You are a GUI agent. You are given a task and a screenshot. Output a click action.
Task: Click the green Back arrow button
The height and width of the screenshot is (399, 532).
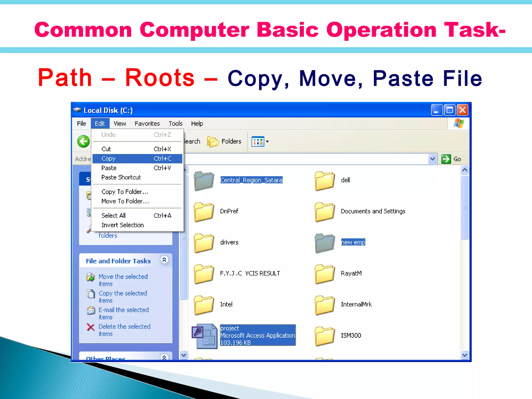tap(83, 142)
